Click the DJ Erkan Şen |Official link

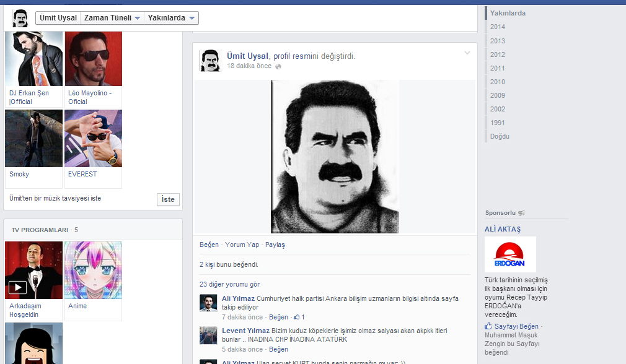29,97
